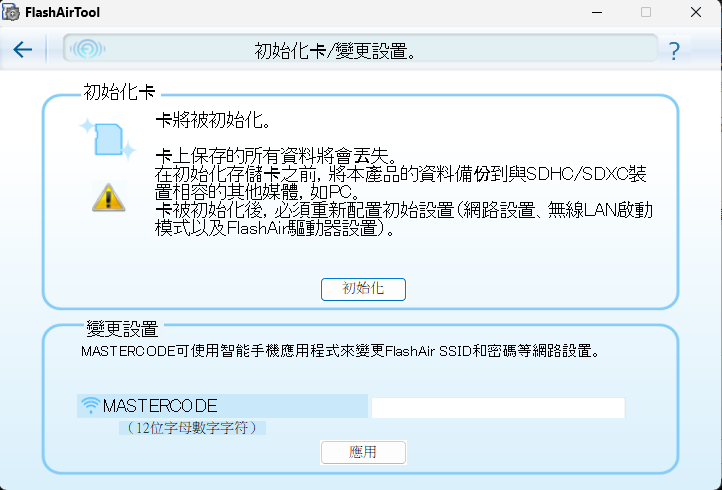
Task: Click the FlashAir wireless logo in header
Action: [x=87, y=48]
